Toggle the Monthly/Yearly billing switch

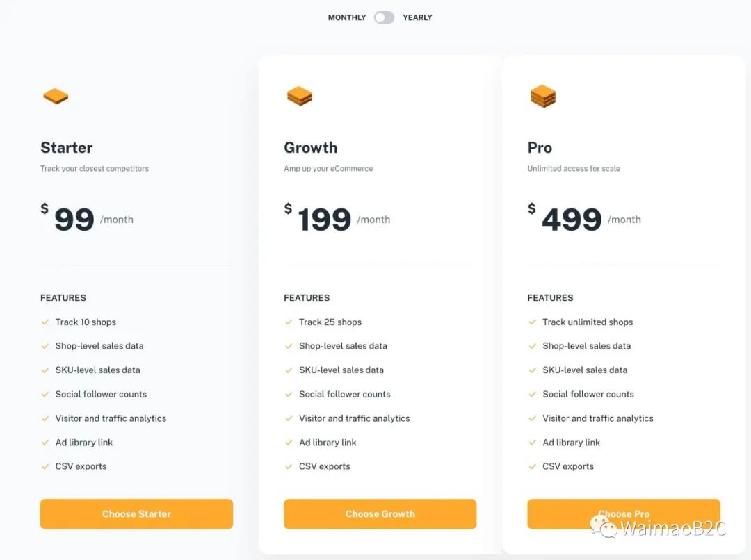point(384,17)
